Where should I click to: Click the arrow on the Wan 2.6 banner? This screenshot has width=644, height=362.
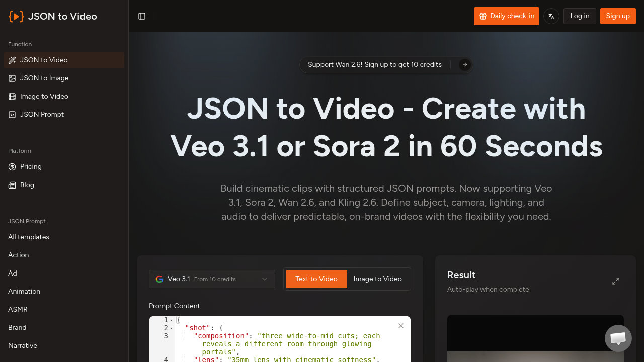tap(464, 65)
